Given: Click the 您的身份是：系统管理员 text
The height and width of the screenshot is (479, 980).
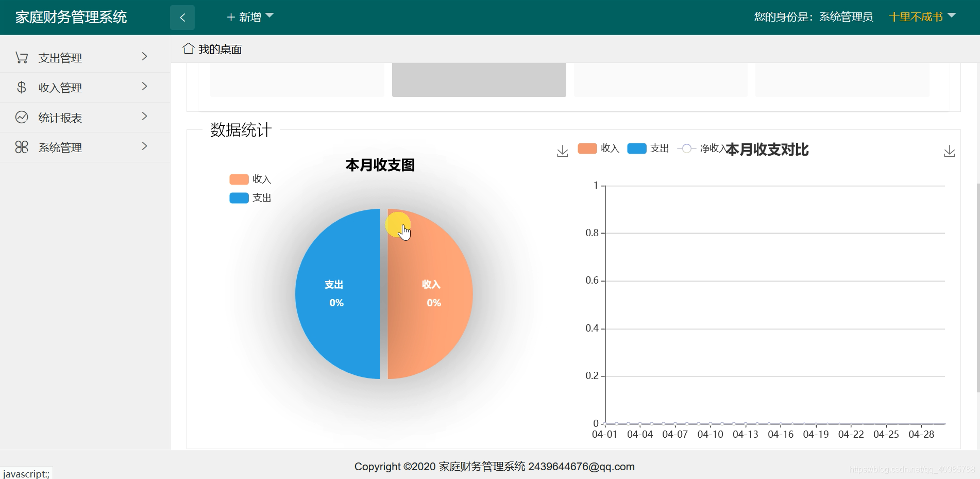Looking at the screenshot, I should (x=814, y=17).
